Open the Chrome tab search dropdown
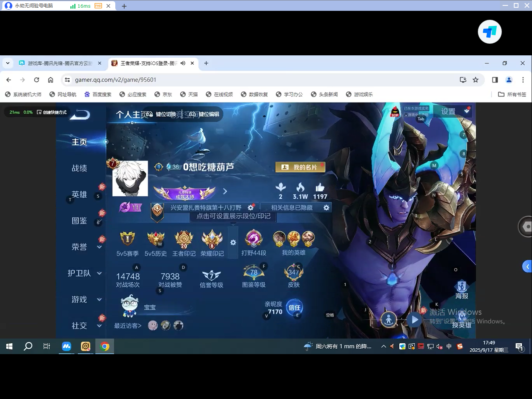 (8, 63)
